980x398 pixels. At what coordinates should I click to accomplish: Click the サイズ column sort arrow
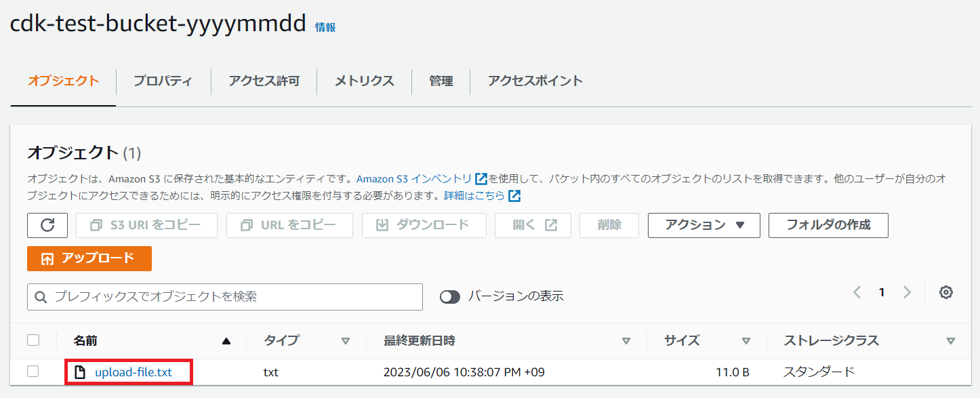(746, 341)
